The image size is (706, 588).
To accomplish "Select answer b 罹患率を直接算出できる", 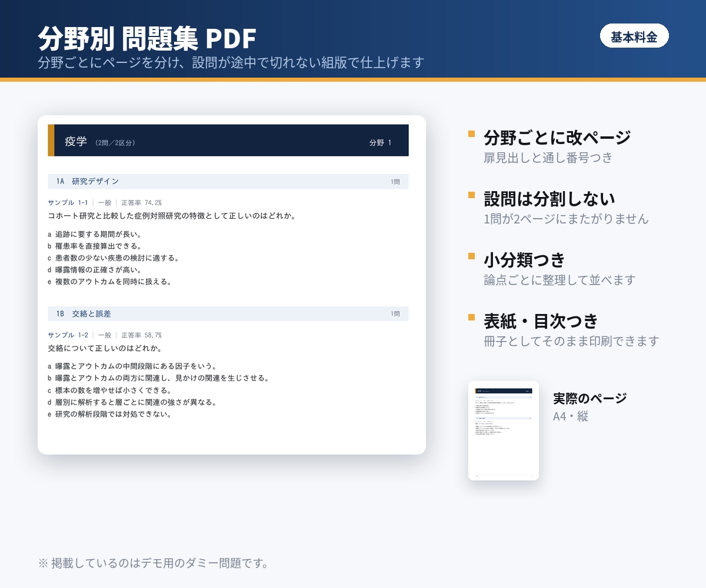I will pyautogui.click(x=95, y=246).
